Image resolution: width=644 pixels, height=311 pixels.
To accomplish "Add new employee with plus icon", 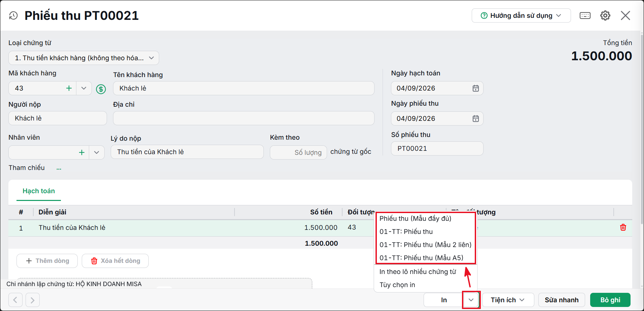I will (81, 152).
